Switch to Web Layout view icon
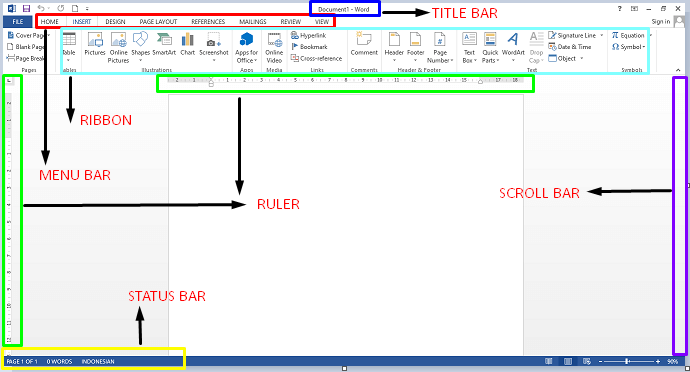Image resolution: width=690 pixels, height=372 pixels. pyautogui.click(x=587, y=361)
